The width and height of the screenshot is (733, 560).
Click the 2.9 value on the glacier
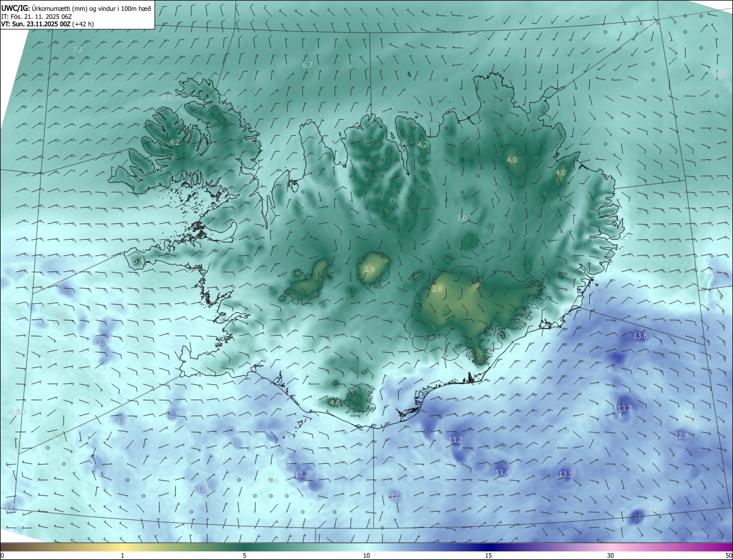pos(369,269)
